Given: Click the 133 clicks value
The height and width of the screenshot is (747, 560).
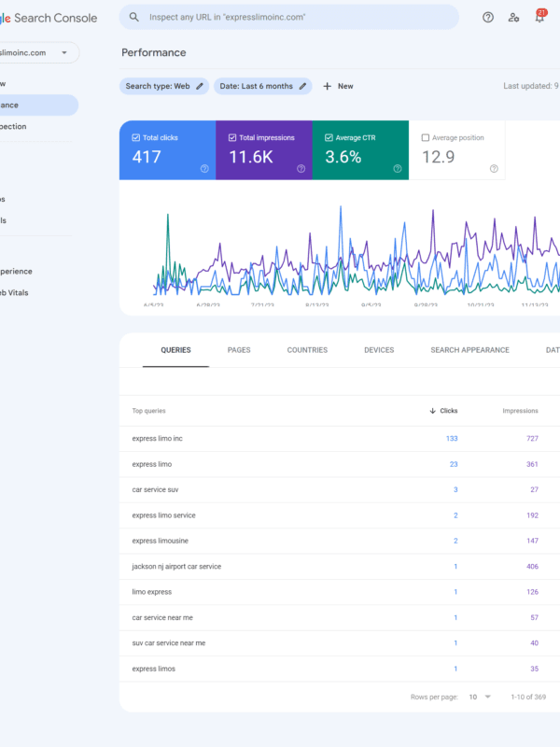Looking at the screenshot, I should point(452,439).
